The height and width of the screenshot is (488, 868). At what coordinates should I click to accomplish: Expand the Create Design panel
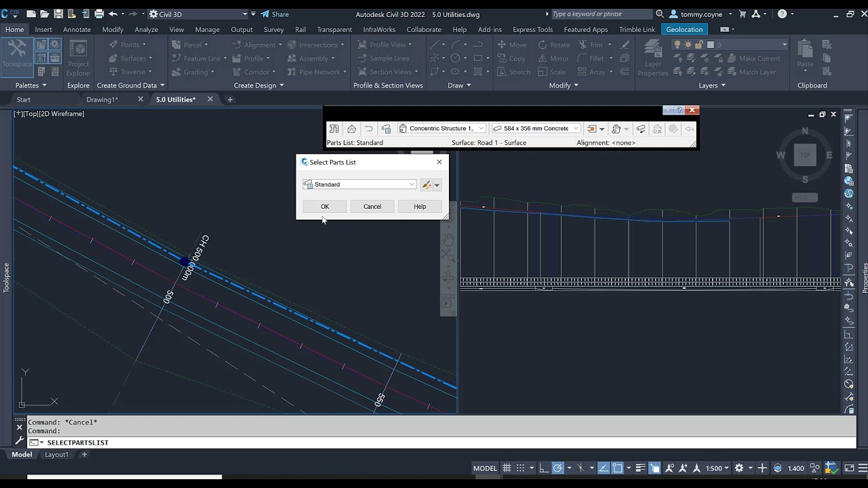(259, 85)
